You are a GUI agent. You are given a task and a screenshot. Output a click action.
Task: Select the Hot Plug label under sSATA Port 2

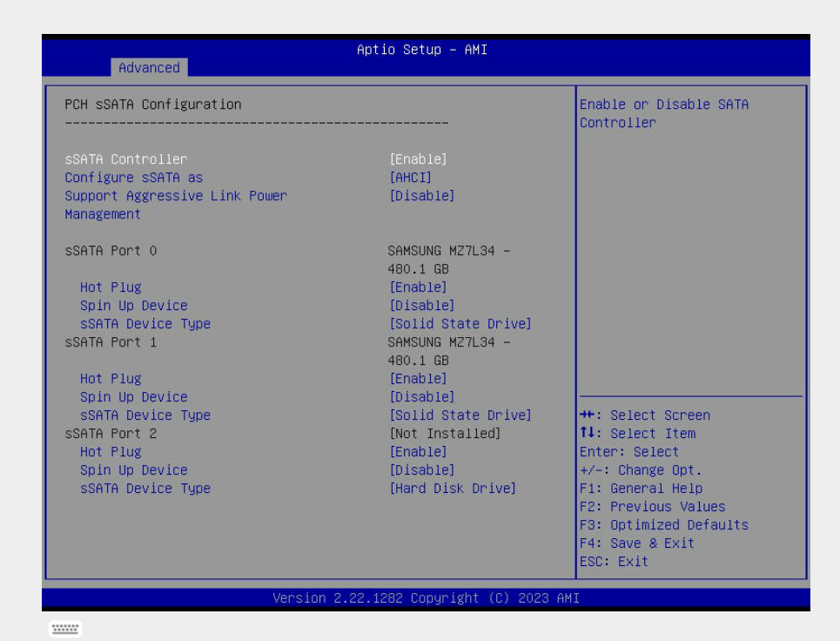[x=111, y=452]
